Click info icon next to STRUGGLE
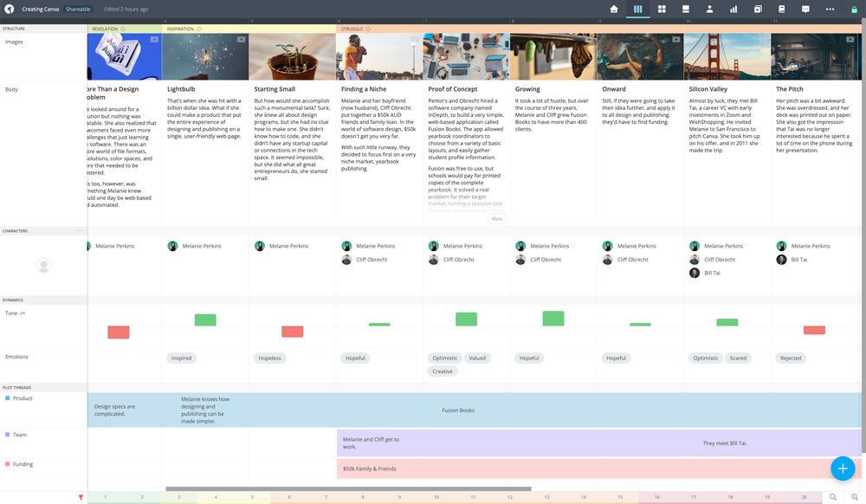Viewport: 866px width, 504px height. (368, 29)
